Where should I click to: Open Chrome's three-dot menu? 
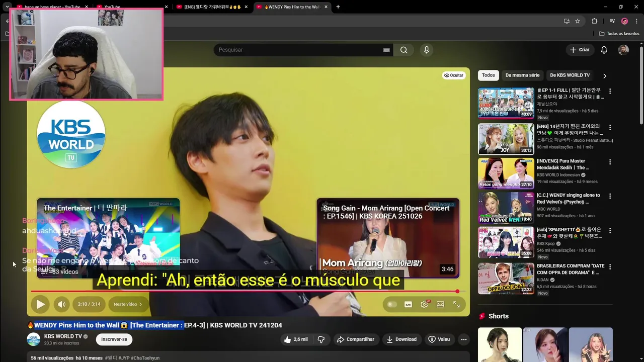[x=637, y=21]
